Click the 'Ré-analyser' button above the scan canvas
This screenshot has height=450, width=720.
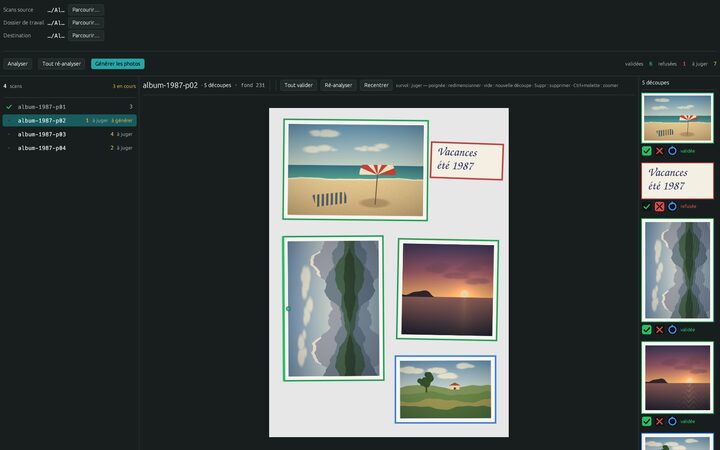pyautogui.click(x=338, y=85)
